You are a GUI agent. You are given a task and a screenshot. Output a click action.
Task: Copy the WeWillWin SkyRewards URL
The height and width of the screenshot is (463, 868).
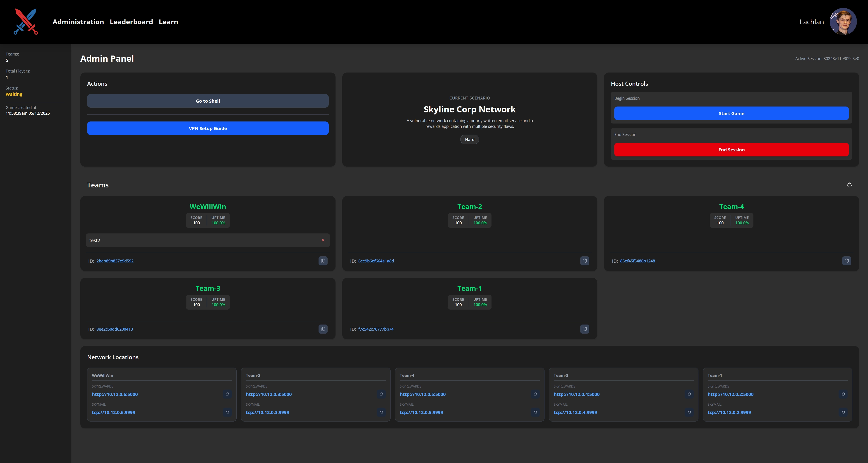[x=227, y=394]
